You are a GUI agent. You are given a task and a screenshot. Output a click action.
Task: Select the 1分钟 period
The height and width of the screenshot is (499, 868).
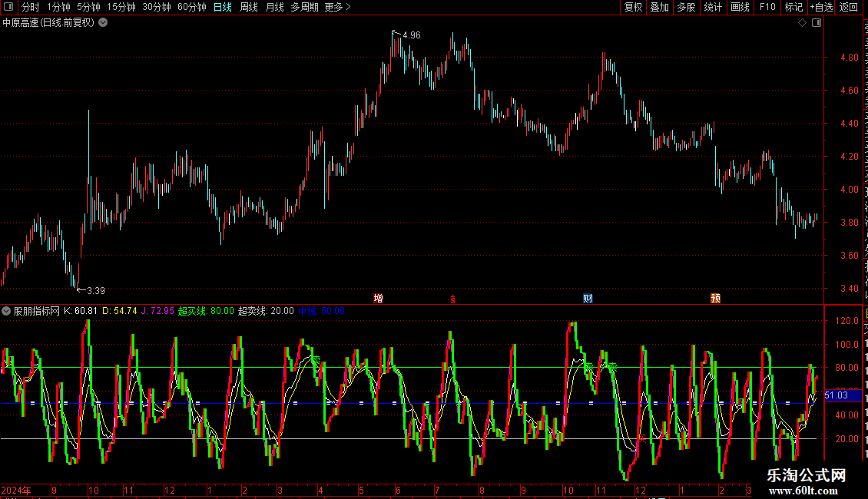pos(58,7)
